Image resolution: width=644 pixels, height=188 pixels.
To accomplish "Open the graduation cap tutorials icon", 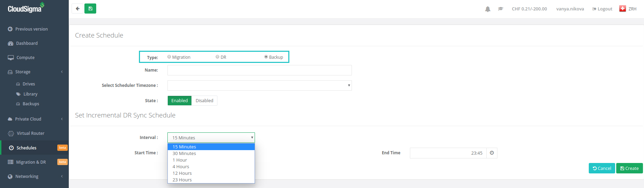I will pyautogui.click(x=501, y=9).
